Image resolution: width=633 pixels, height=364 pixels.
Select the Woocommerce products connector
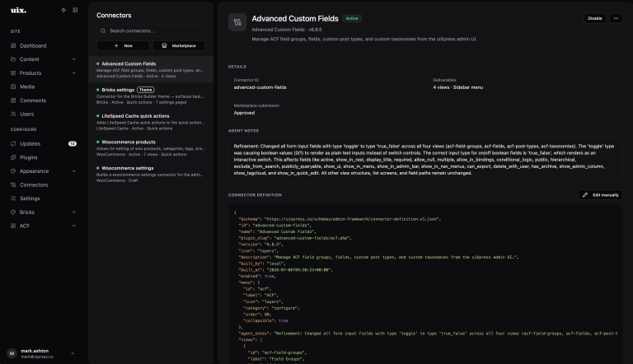(x=151, y=147)
